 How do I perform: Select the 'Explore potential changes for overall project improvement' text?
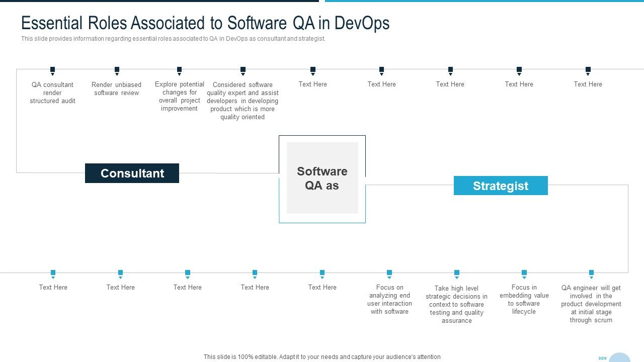[180, 97]
